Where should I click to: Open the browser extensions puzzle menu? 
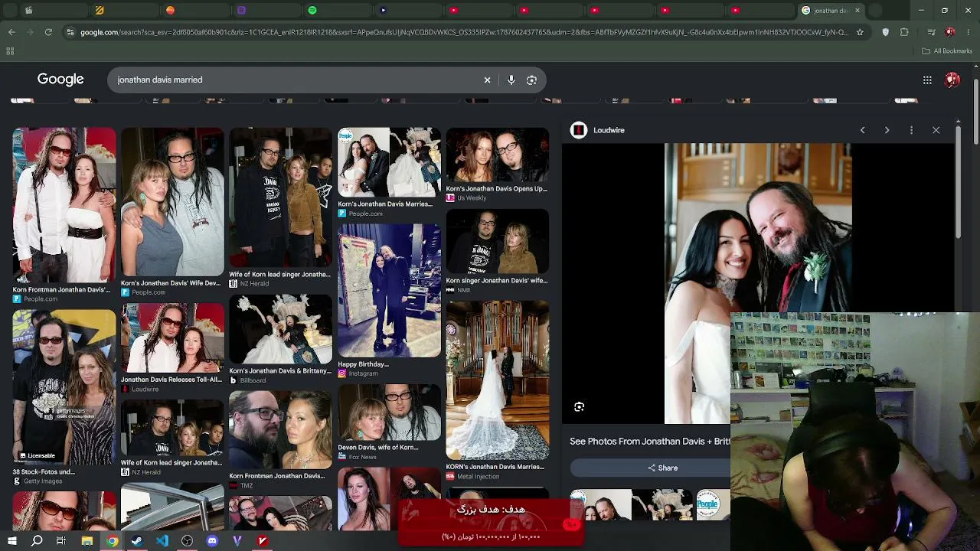pyautogui.click(x=904, y=32)
